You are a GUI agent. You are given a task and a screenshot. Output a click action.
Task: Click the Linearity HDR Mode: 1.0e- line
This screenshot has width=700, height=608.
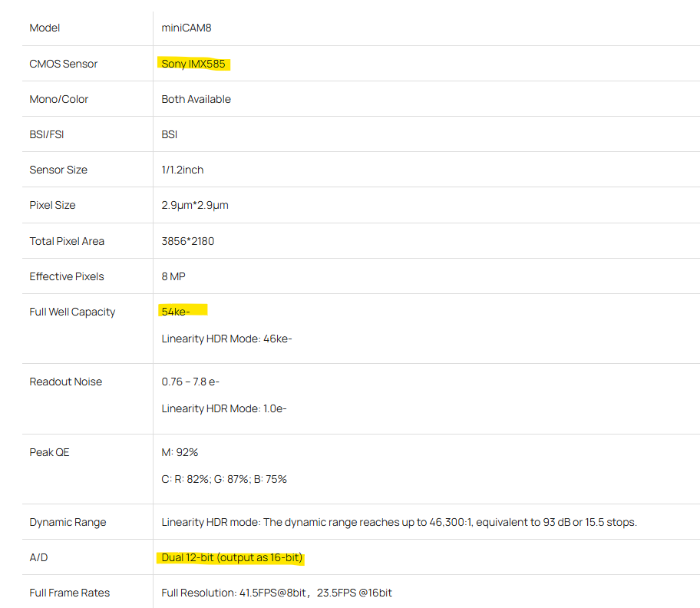click(x=224, y=408)
